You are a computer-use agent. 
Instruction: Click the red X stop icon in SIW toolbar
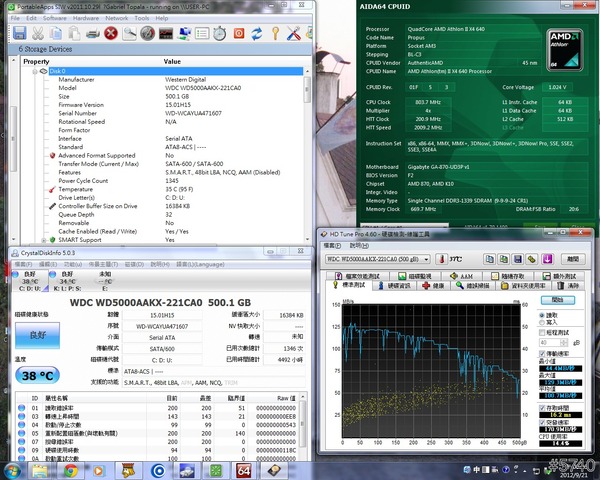pyautogui.click(x=111, y=32)
